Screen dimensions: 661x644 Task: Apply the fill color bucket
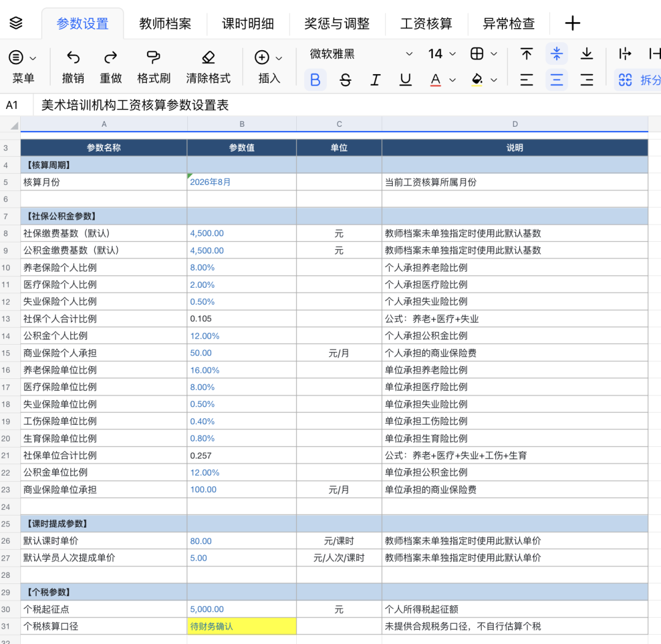tap(477, 80)
